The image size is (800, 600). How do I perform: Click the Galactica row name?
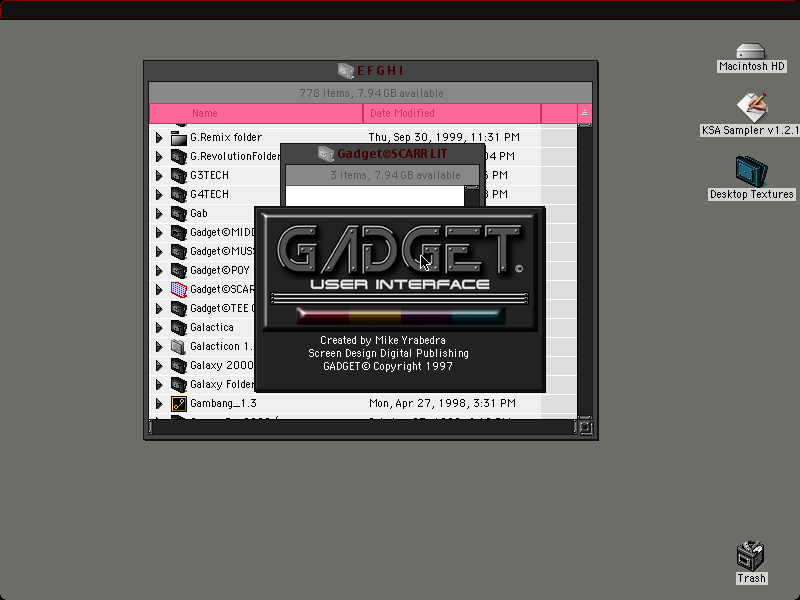tap(212, 328)
